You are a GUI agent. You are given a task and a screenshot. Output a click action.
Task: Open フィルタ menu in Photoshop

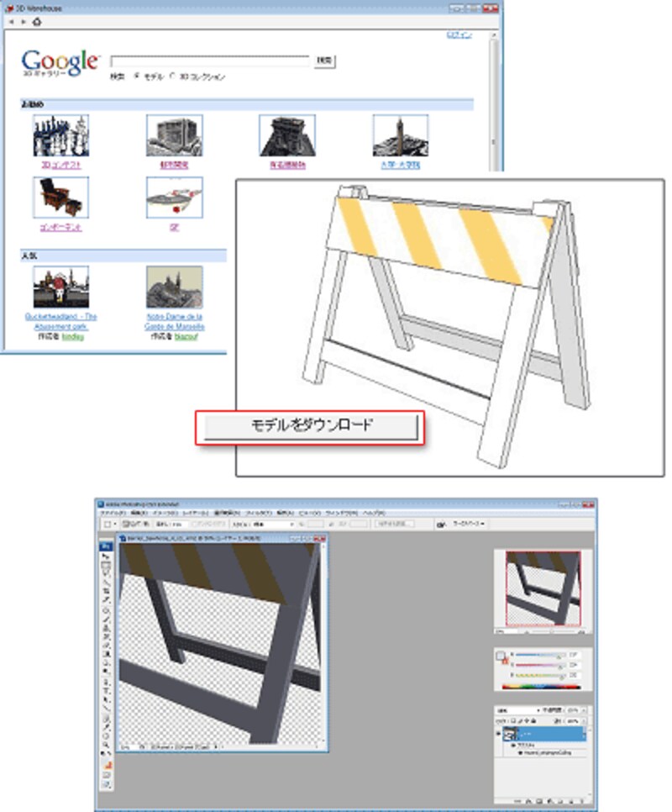tap(257, 513)
